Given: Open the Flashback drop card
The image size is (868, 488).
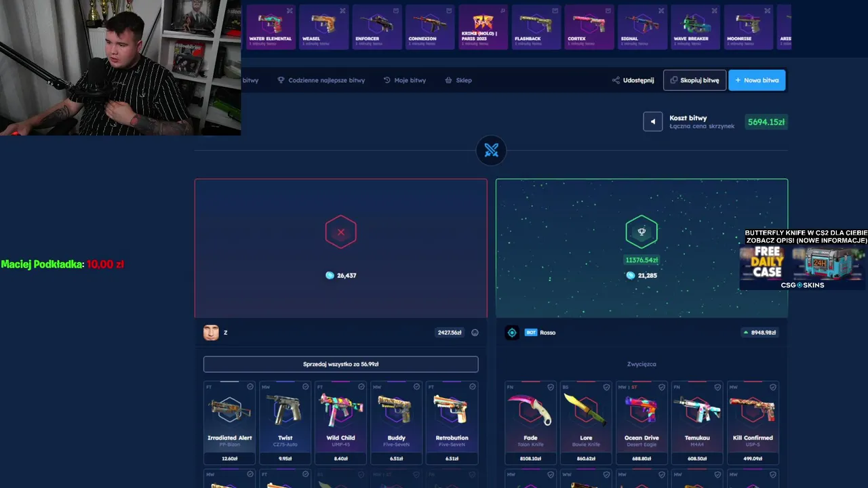Looking at the screenshot, I should coord(536,27).
